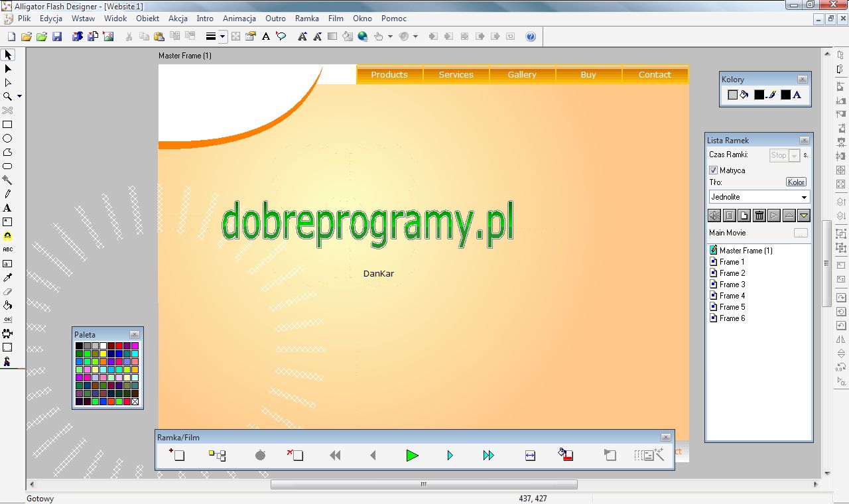Delete a frame using the trash icon

(x=759, y=215)
